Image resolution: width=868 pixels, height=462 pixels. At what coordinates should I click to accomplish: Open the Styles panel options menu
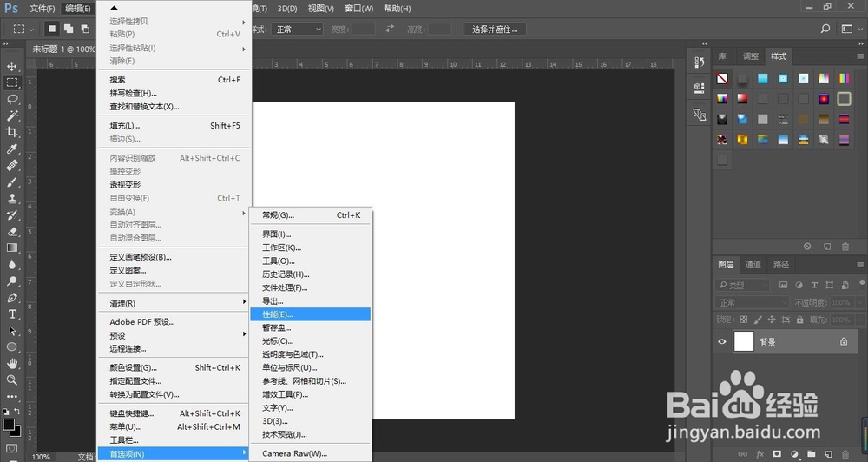[860, 56]
